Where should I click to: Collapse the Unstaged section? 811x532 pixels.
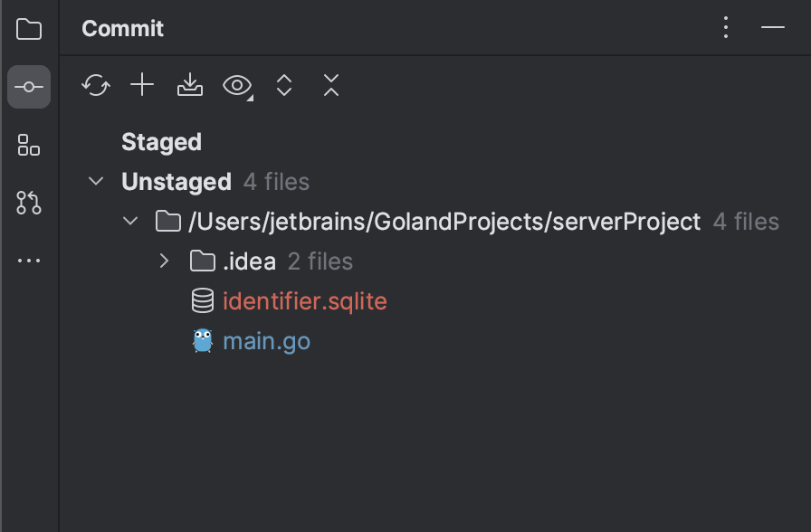96,181
